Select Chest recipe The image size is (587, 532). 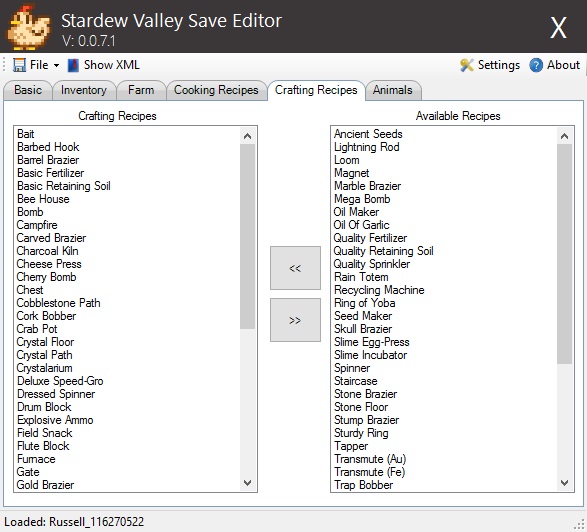30,290
